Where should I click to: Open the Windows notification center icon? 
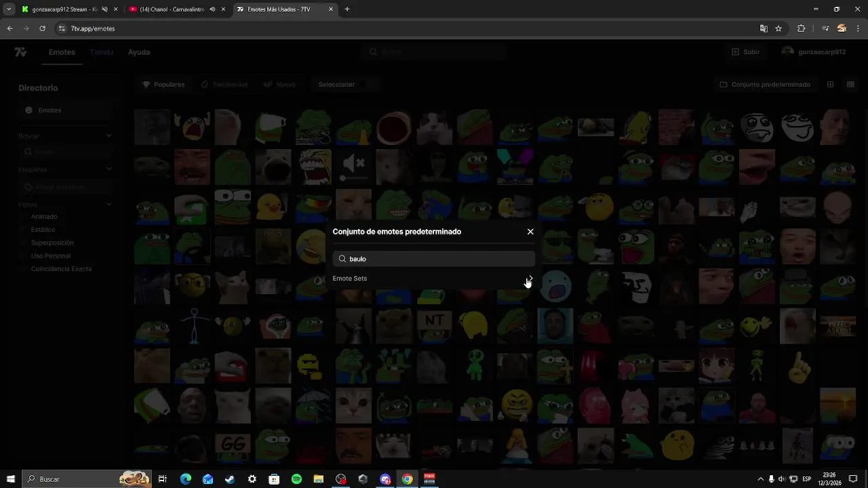(x=853, y=479)
